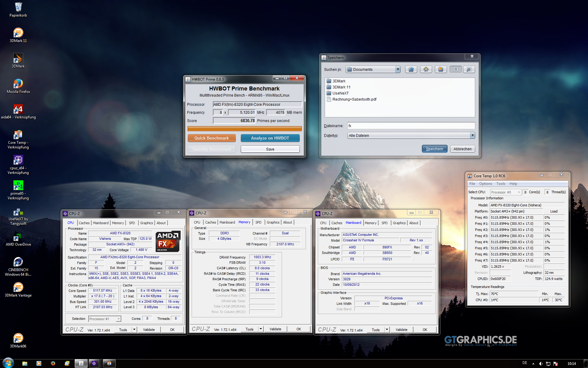Open Firefox from the taskbar
Viewport: 588px width, 368px height.
(53, 363)
